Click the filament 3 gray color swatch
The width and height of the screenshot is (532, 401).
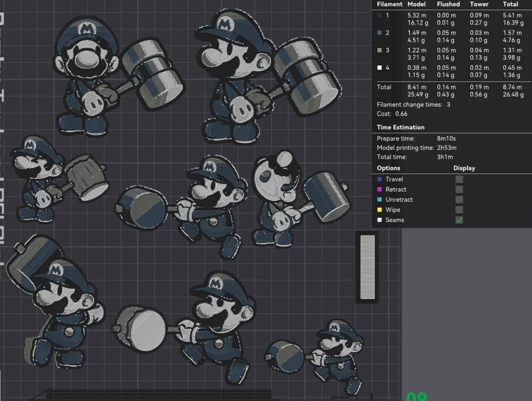click(379, 50)
